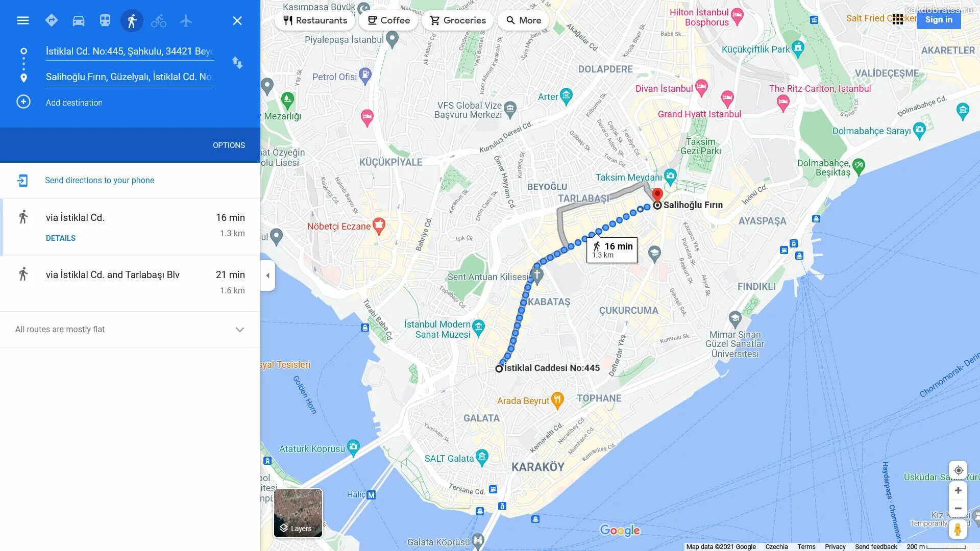Click the Coffee filter tab
This screenshot has height=551, width=980.
click(x=389, y=20)
